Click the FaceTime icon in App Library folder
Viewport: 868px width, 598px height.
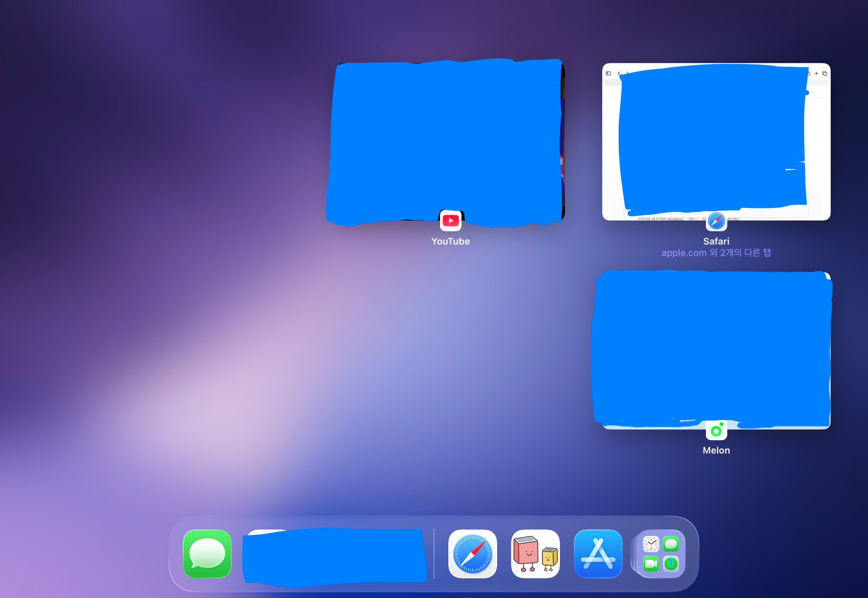coord(651,564)
